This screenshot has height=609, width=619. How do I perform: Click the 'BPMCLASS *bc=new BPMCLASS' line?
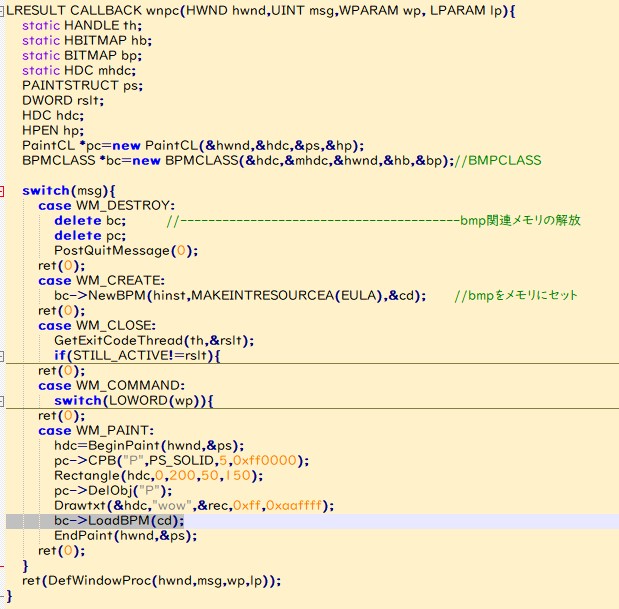[238, 161]
